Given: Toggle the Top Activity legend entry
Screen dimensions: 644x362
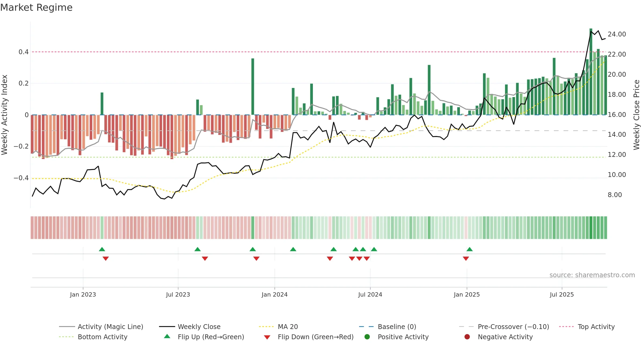Looking at the screenshot, I should tap(587, 327).
